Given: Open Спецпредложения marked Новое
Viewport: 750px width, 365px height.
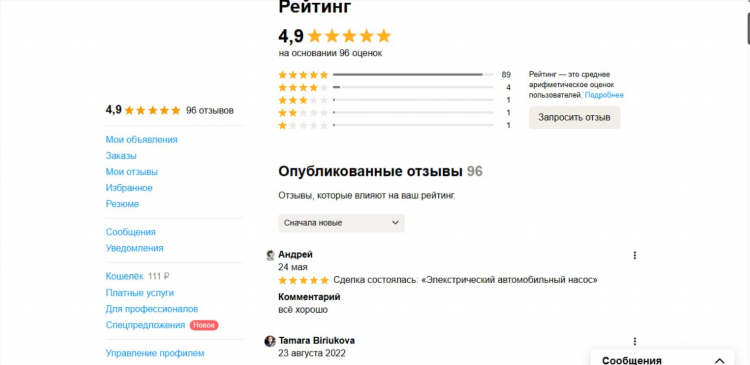Looking at the screenshot, I should point(145,325).
